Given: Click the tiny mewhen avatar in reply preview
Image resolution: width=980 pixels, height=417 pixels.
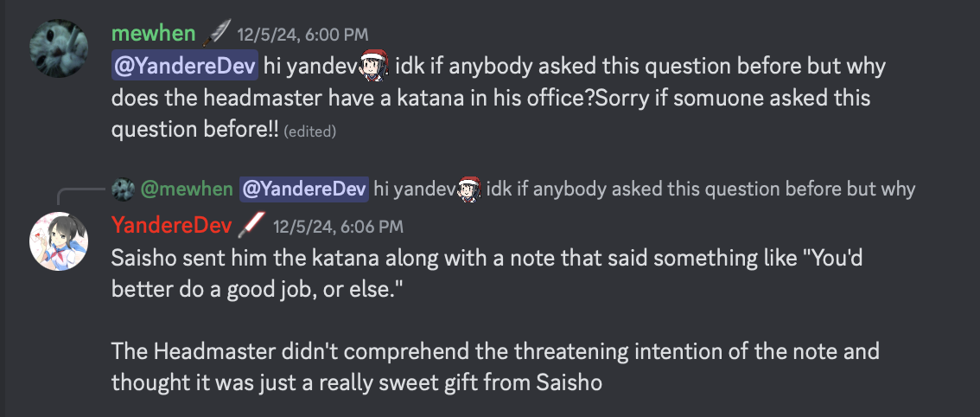Looking at the screenshot, I should coord(123,189).
